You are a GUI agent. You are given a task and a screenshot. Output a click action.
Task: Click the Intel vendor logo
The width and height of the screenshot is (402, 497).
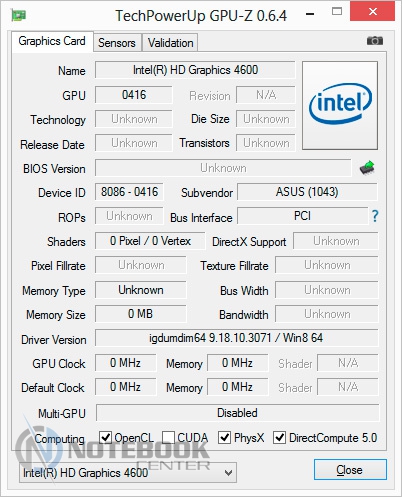point(340,105)
